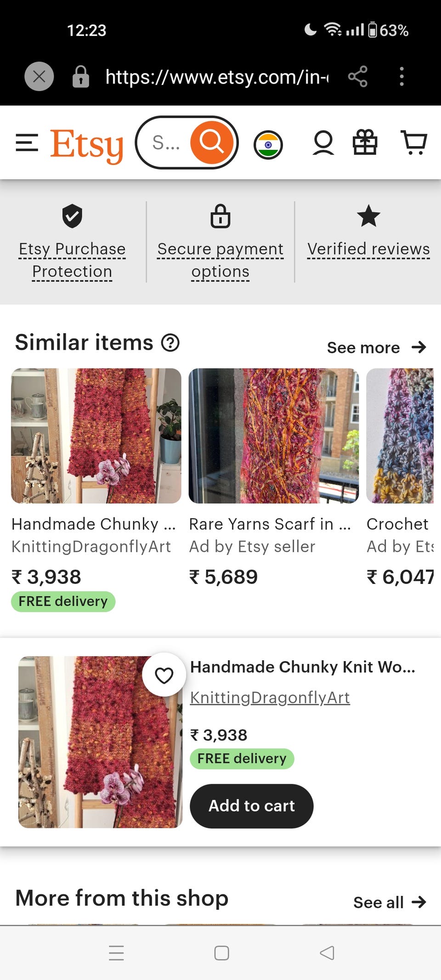Visit KnittingDragonflyArt shop link
This screenshot has height=980, width=441.
tap(270, 697)
